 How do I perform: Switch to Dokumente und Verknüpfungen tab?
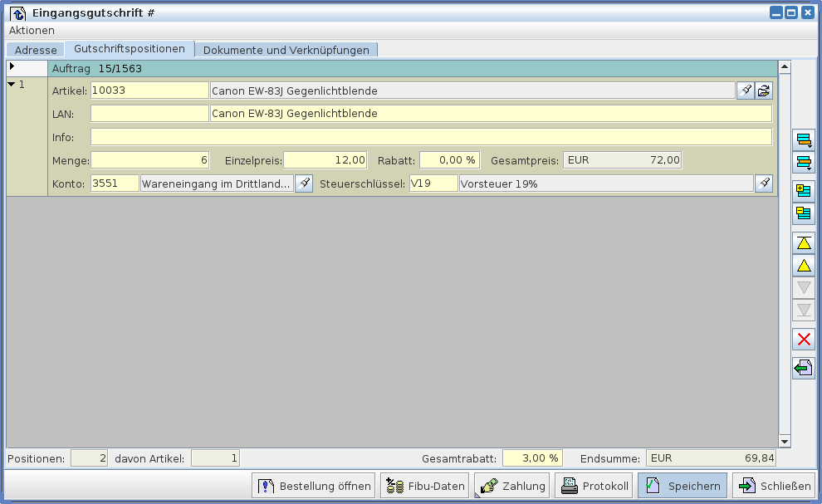click(286, 50)
